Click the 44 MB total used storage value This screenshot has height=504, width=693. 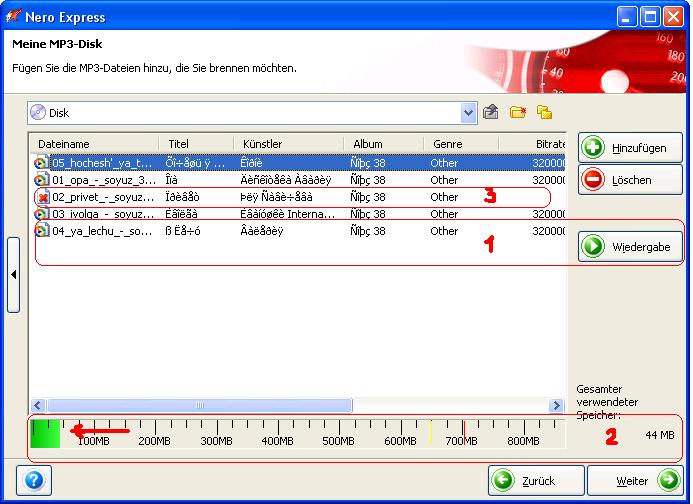[660, 435]
